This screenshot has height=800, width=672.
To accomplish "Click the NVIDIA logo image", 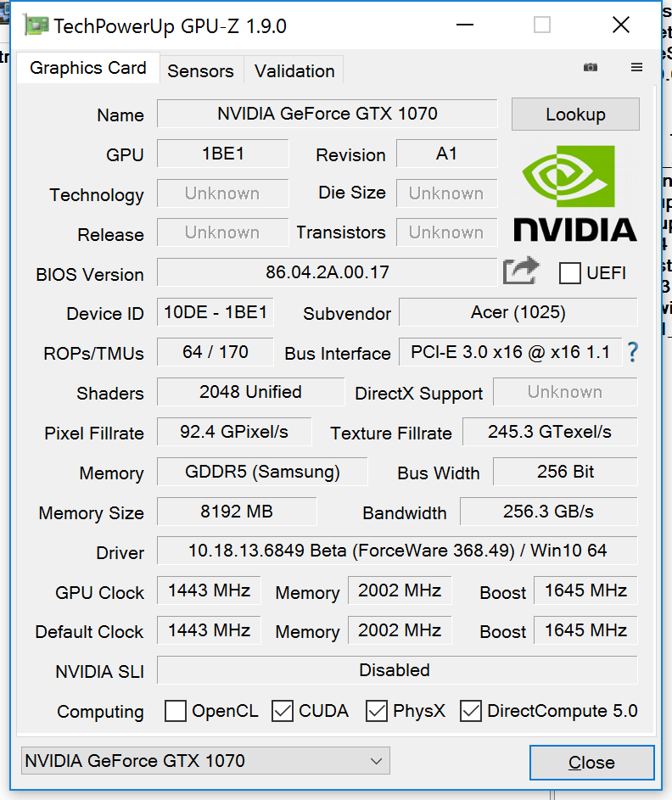I will pos(574,193).
